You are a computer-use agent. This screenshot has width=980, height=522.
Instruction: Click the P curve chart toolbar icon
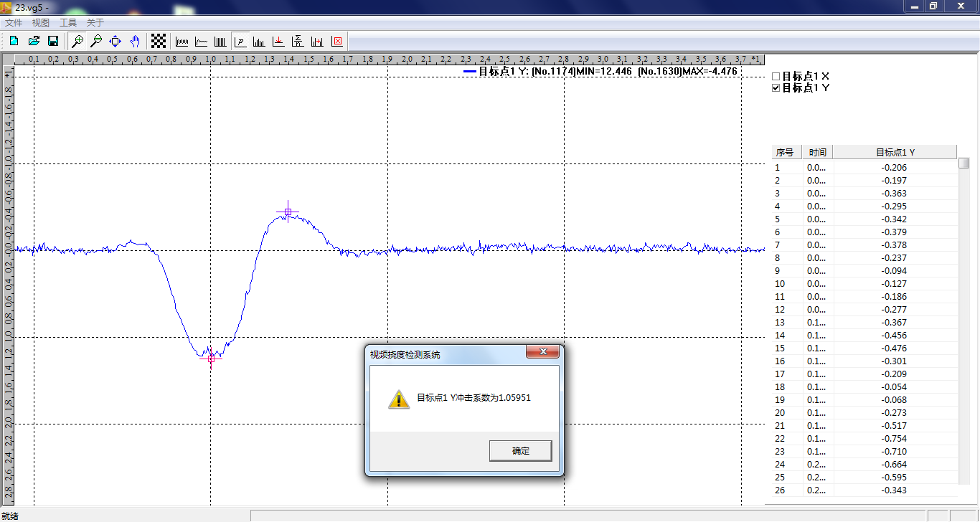tap(240, 41)
